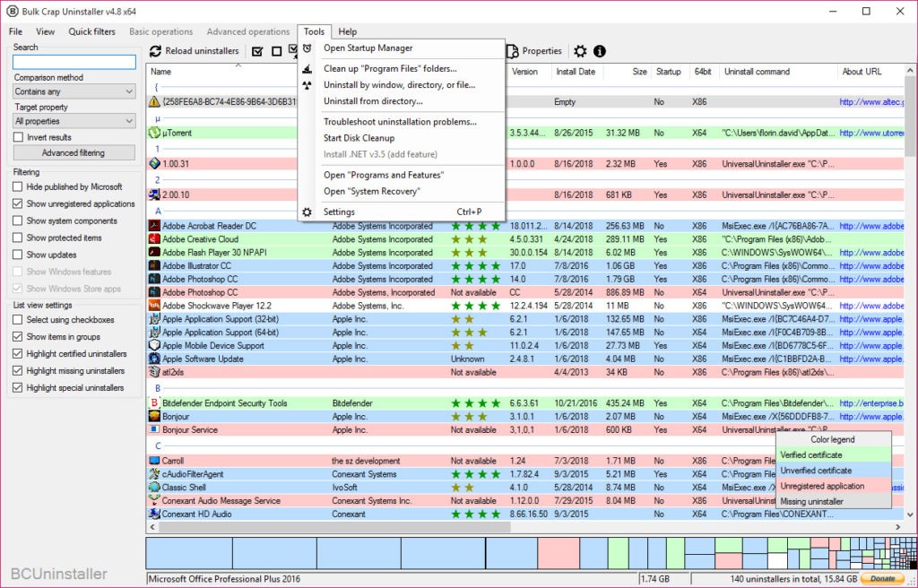The height and width of the screenshot is (588, 918).
Task: Click the alarm clock icon beside Open Startup Manager
Action: point(307,48)
